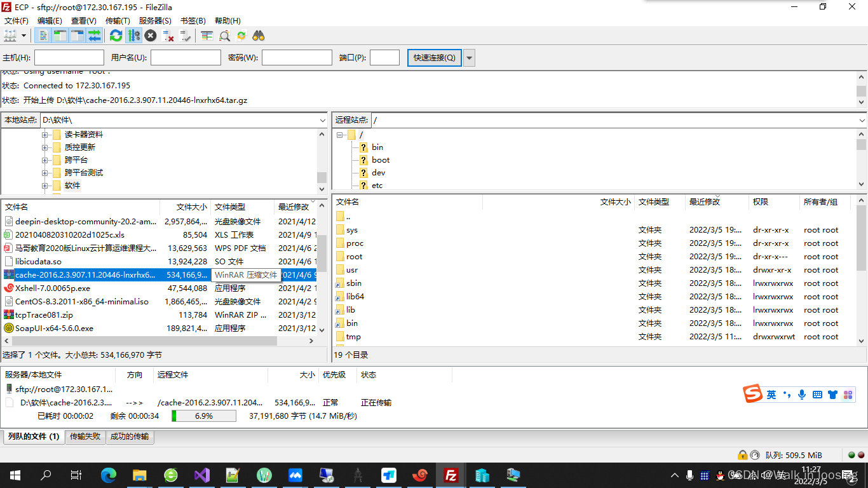Open the remote site path dropdown
Viewport: 868px width, 488px height.
(x=862, y=120)
